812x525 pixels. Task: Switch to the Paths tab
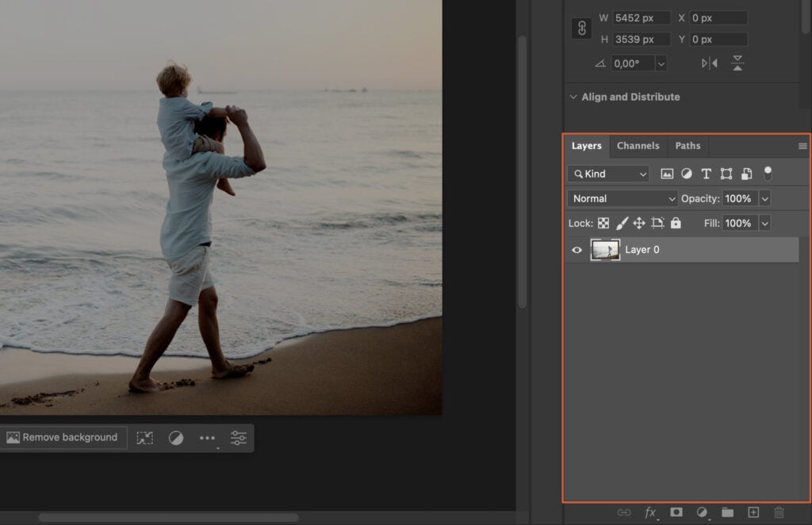coord(688,146)
